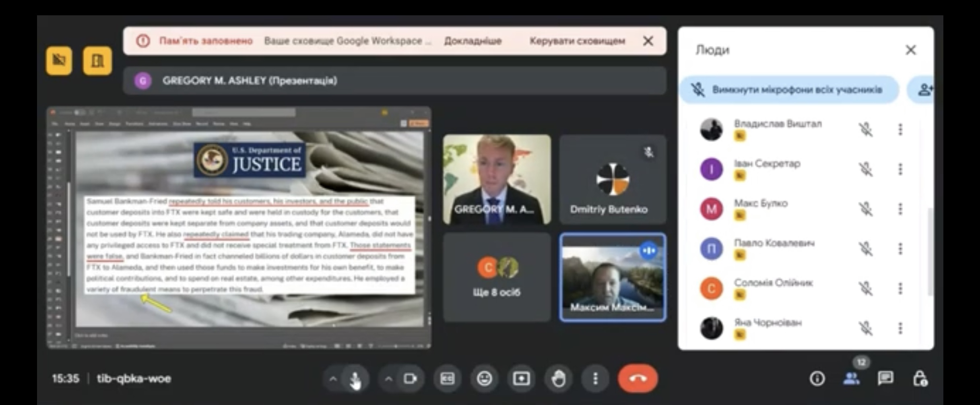Image resolution: width=980 pixels, height=405 pixels.
Task: Click the shared presentation slide view
Action: [x=239, y=227]
